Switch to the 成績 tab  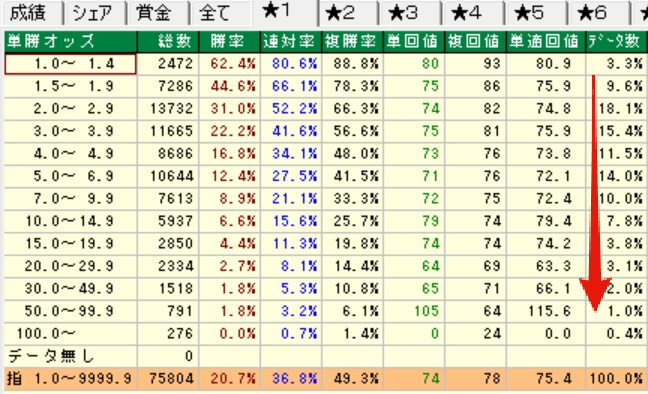point(31,12)
